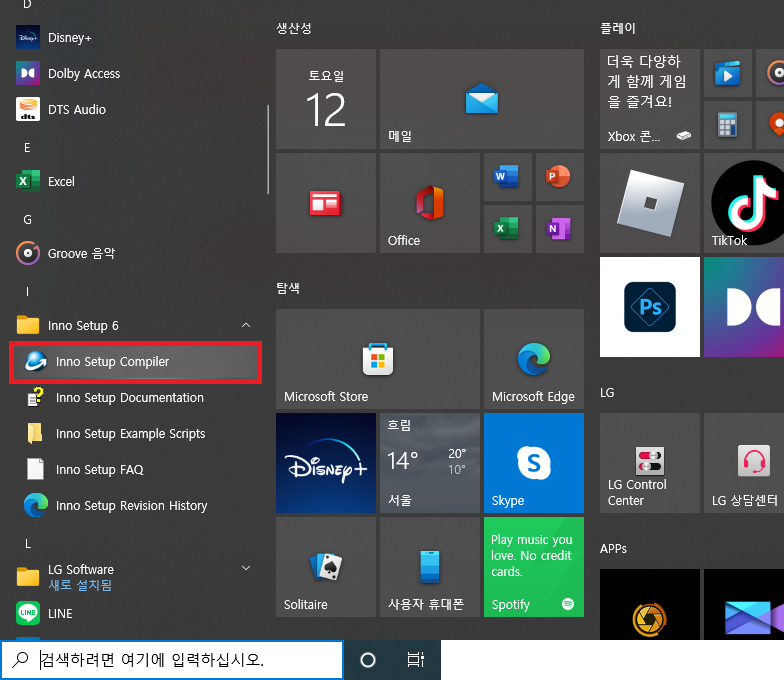Open the TikTok tile
This screenshot has height=680, width=784.
tap(744, 203)
